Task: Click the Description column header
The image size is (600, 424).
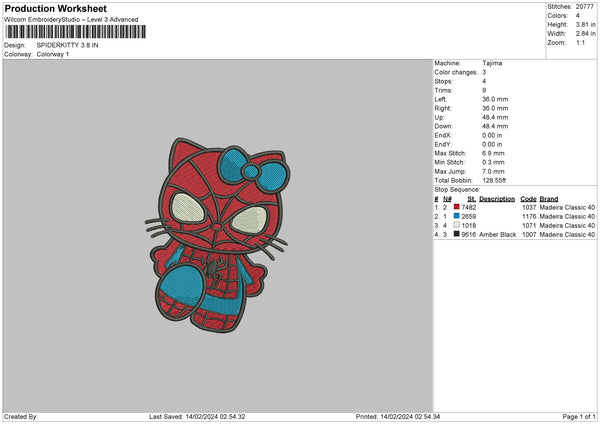Action: (x=497, y=198)
